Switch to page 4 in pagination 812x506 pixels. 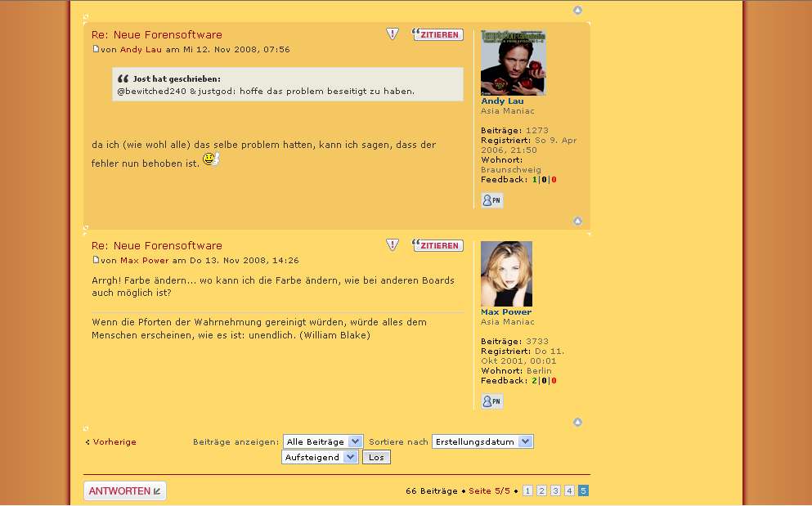569,490
